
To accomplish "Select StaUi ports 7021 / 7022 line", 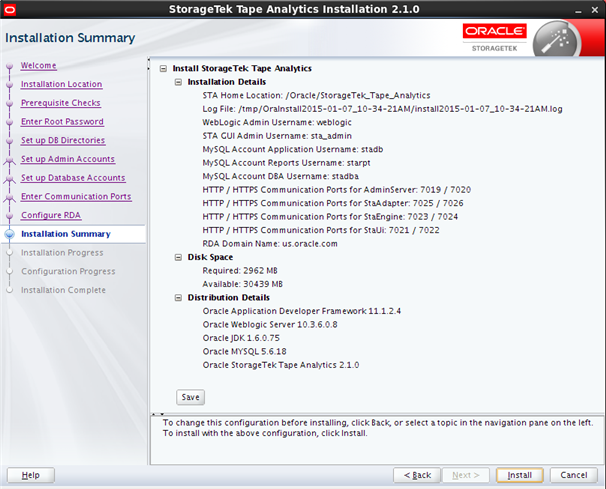I will point(321,230).
